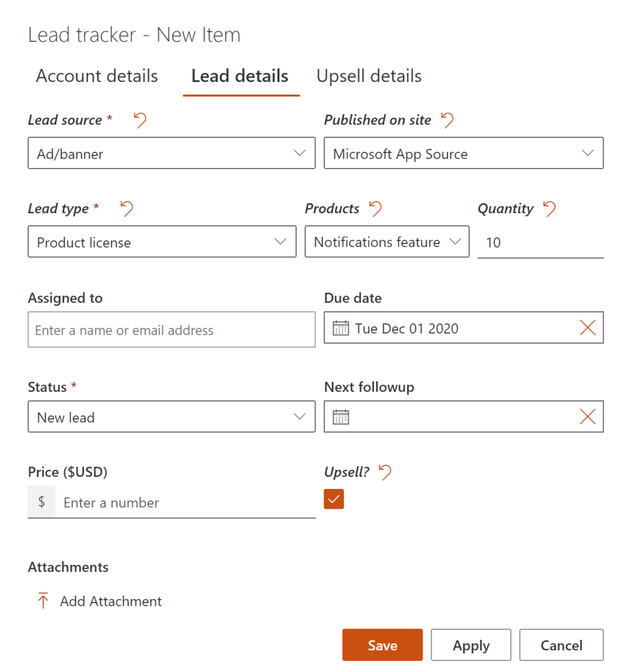Clear the Next followup date field
628x672 pixels.
pyautogui.click(x=587, y=417)
